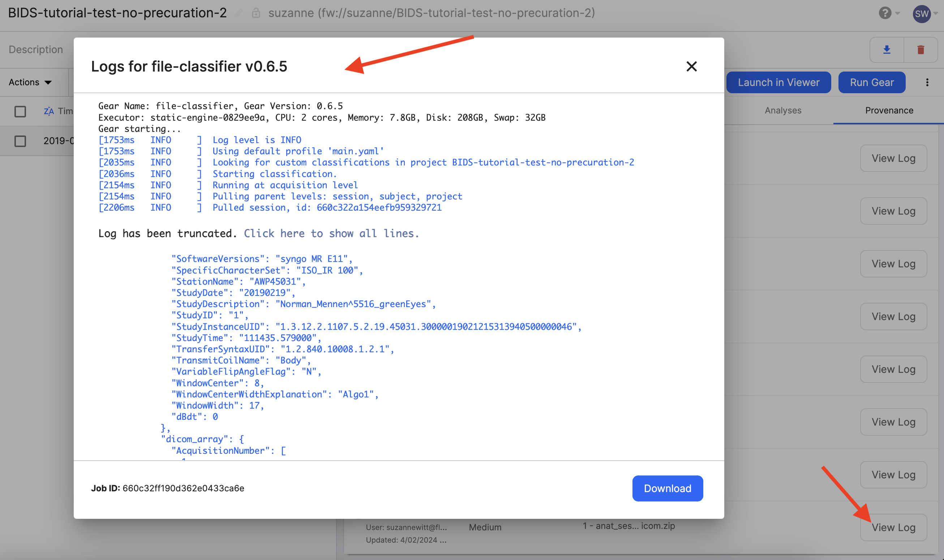Open the help question-mark menu
The height and width of the screenshot is (560, 944).
(884, 13)
